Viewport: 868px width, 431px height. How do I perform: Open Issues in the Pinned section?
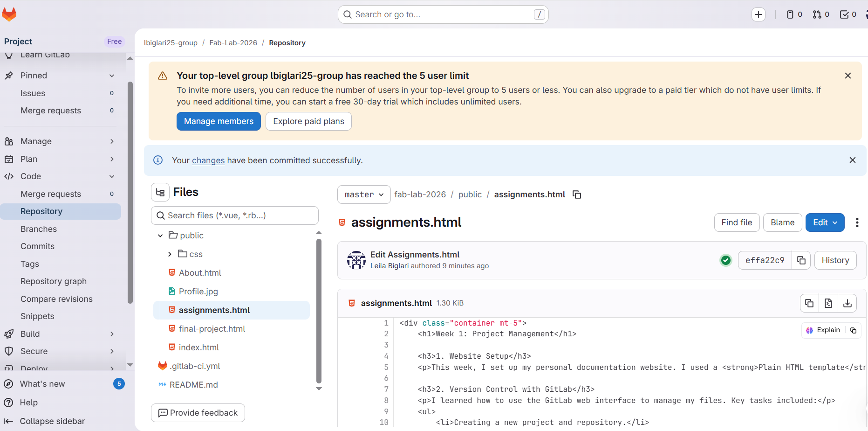61,93
